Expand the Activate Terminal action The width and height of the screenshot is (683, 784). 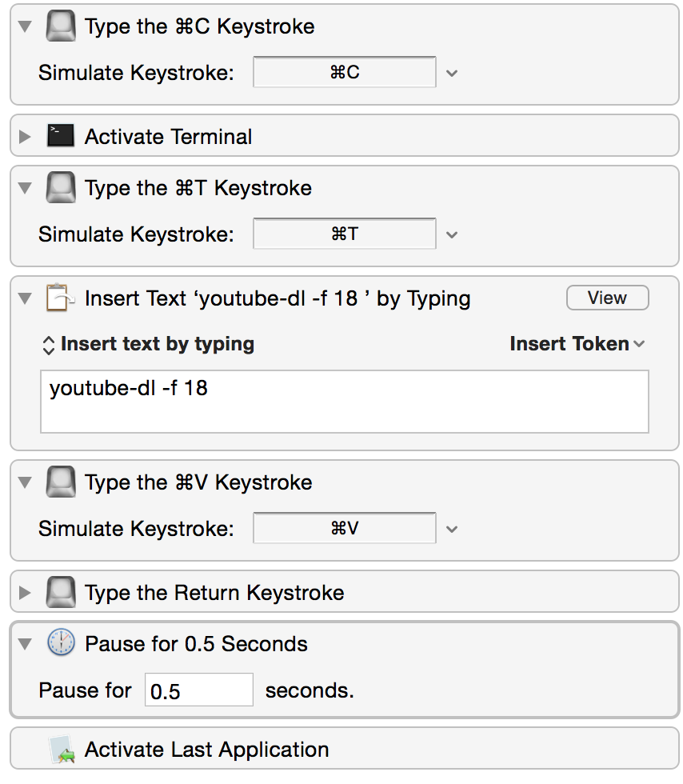coord(25,137)
